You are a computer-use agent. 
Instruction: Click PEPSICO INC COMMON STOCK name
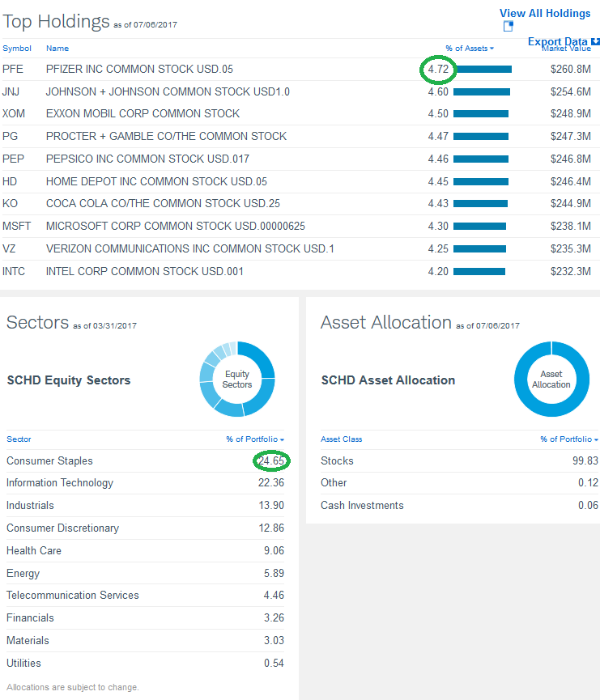point(147,159)
